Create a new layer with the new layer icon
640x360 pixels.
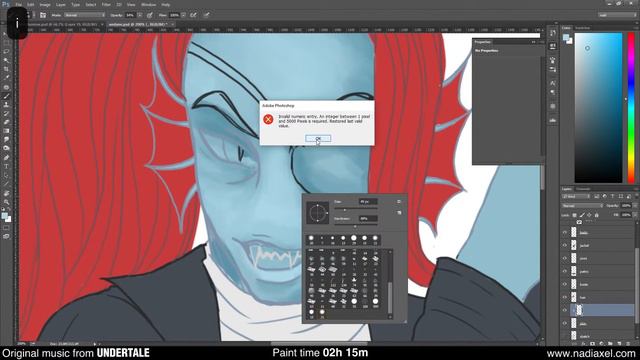pyautogui.click(x=619, y=344)
